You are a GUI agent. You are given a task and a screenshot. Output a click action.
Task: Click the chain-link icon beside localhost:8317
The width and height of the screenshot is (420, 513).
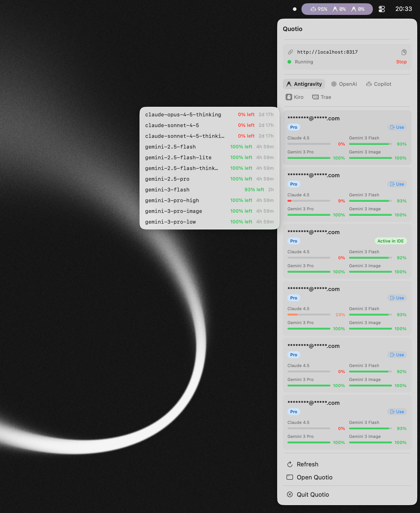290,52
